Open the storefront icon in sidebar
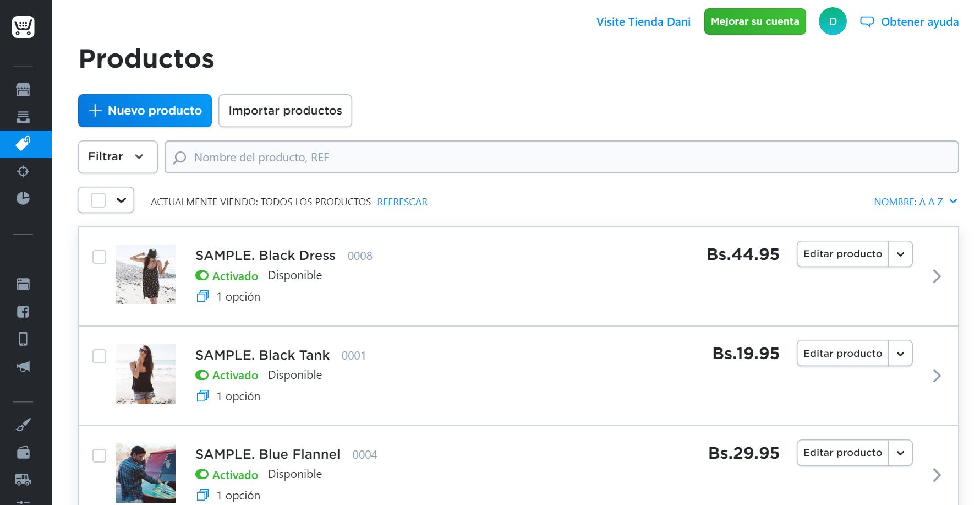The image size is (980, 505). point(23,89)
